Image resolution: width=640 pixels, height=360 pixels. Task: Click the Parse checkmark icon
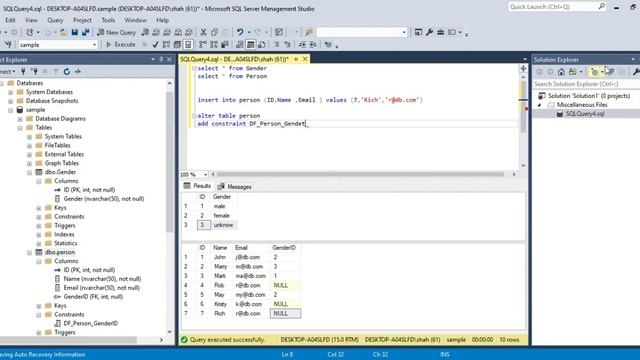point(155,44)
